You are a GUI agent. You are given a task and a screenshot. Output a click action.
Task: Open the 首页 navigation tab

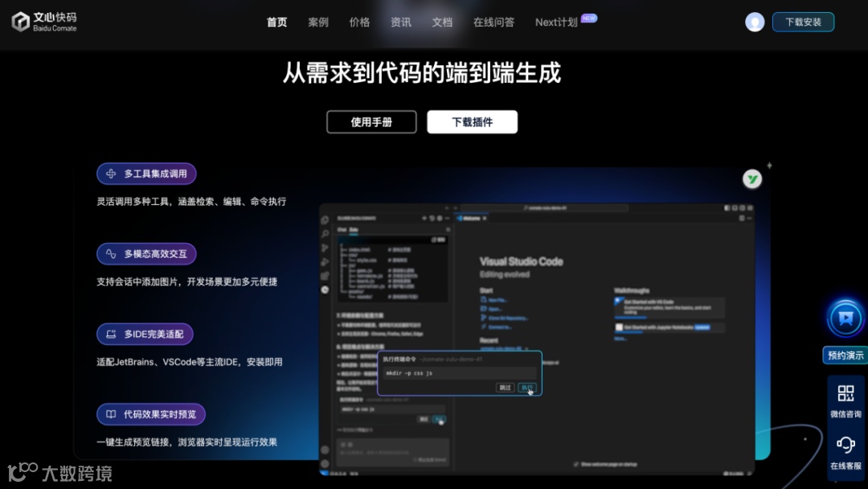tap(276, 23)
